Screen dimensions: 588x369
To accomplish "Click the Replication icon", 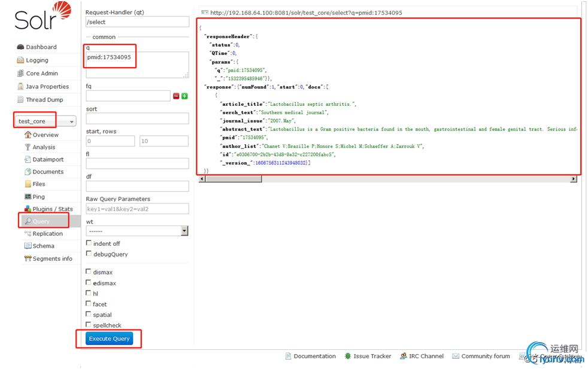I will coord(28,233).
